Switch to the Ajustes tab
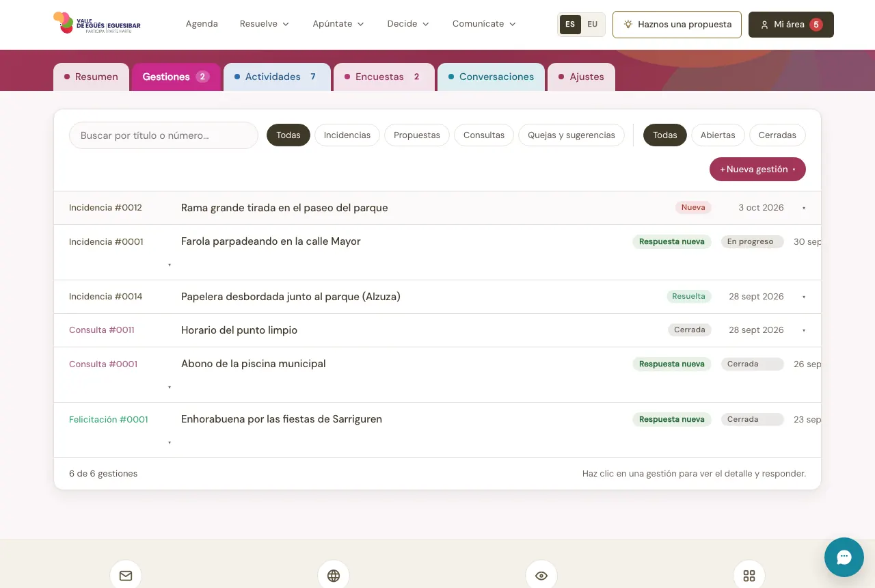 coord(581,77)
